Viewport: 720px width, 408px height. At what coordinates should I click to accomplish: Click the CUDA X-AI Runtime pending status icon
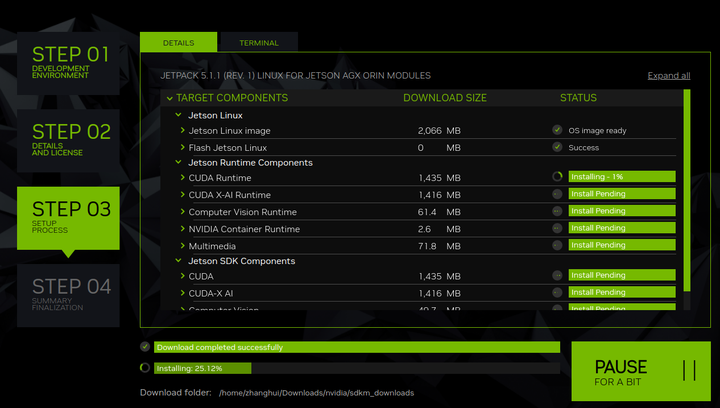557,194
